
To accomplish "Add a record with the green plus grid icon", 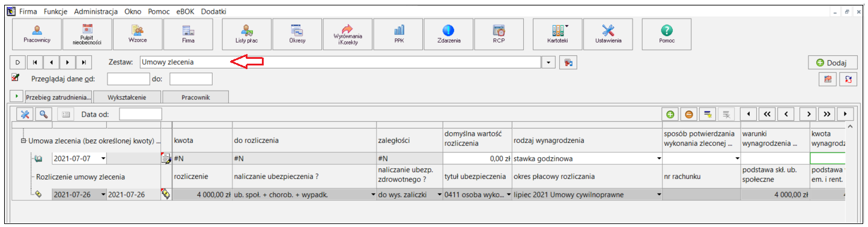I will (670, 114).
